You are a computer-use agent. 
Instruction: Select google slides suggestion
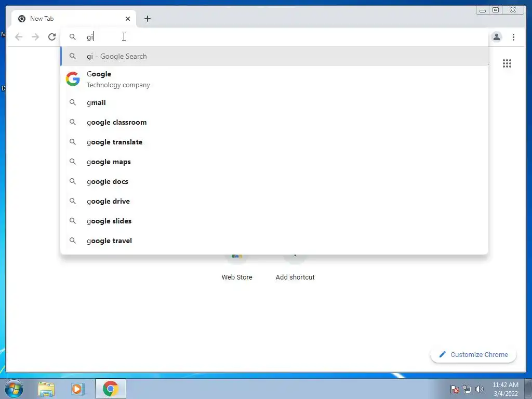click(x=274, y=221)
